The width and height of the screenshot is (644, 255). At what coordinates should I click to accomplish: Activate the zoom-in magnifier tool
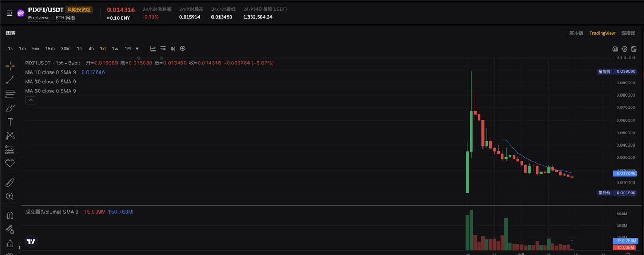[10, 196]
